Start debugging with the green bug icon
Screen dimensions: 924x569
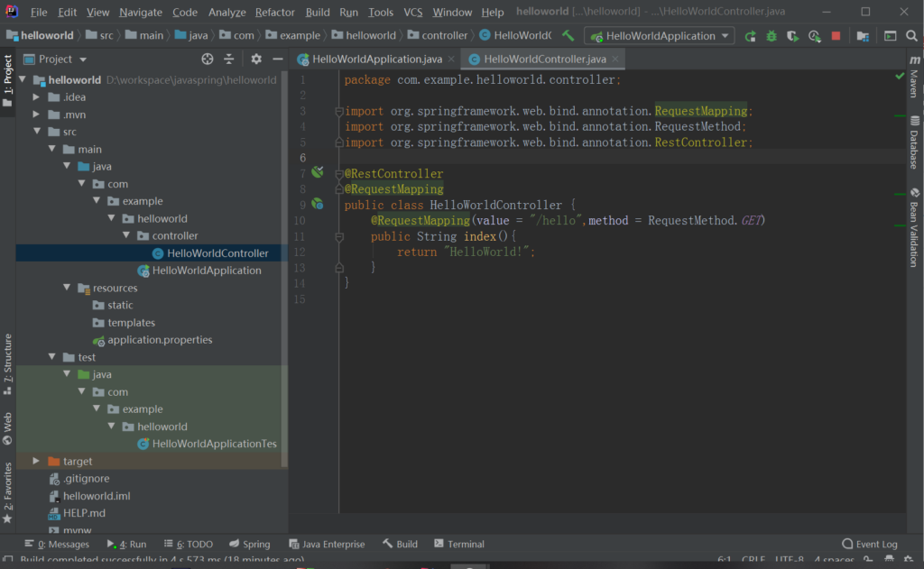[x=772, y=36]
